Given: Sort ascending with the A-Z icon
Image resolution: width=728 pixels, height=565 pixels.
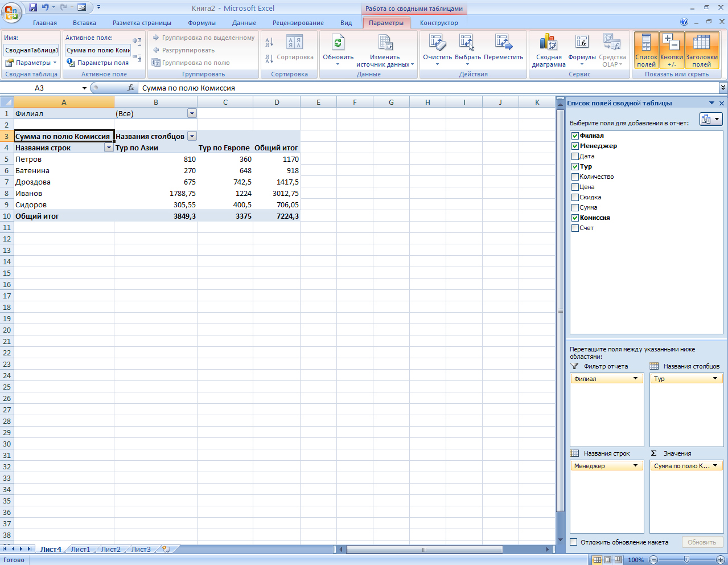Looking at the screenshot, I should (270, 42).
